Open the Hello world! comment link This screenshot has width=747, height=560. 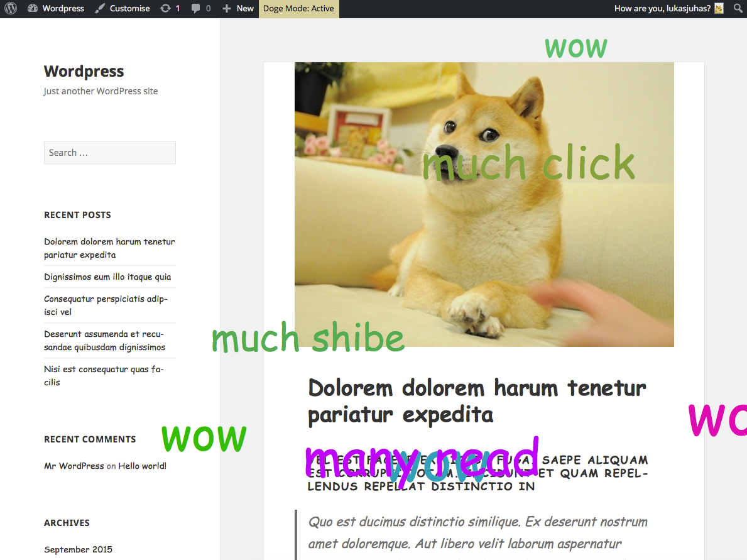pos(143,466)
